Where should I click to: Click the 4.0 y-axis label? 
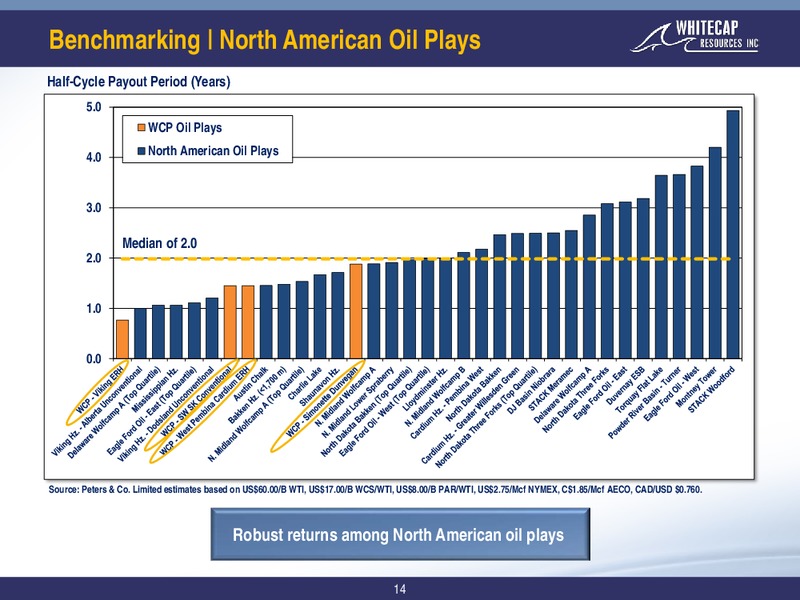click(x=94, y=158)
